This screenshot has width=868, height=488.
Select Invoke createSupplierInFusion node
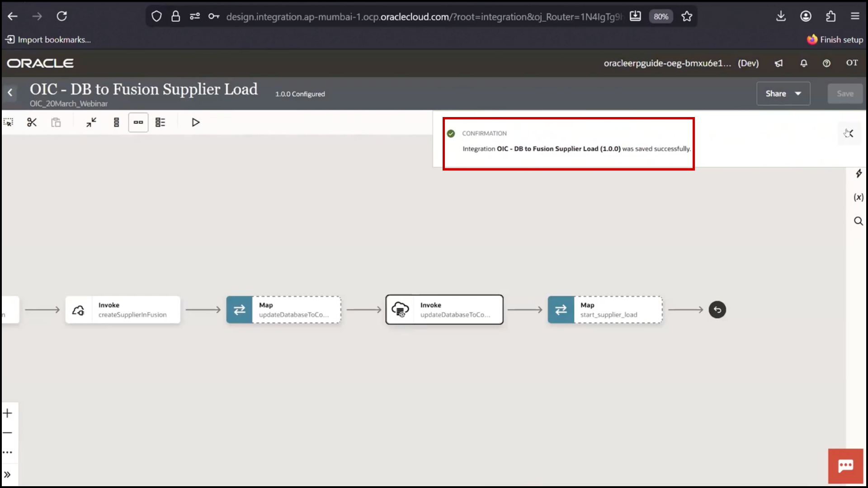123,310
